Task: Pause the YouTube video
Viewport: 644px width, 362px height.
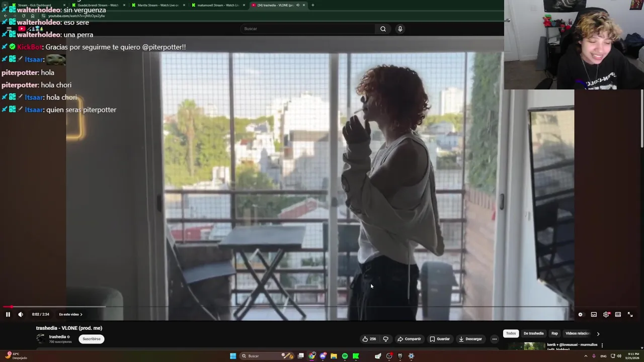Action: (8, 314)
